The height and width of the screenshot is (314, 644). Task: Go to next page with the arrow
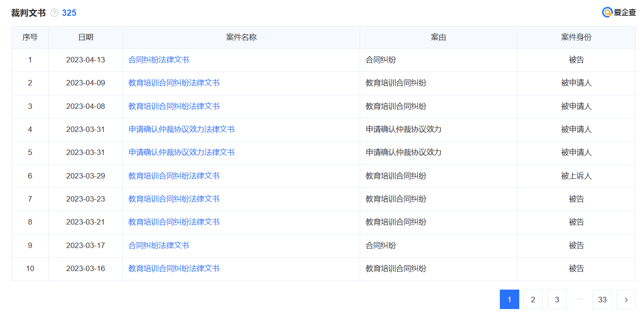626,300
